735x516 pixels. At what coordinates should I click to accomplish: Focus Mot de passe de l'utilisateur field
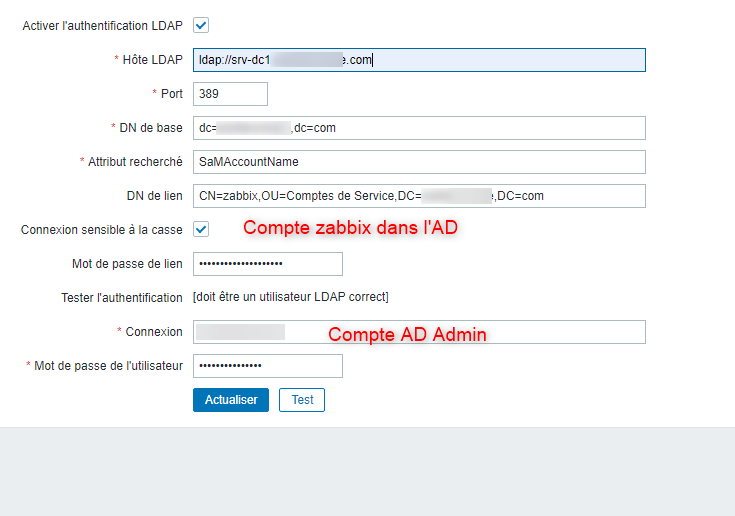click(268, 366)
